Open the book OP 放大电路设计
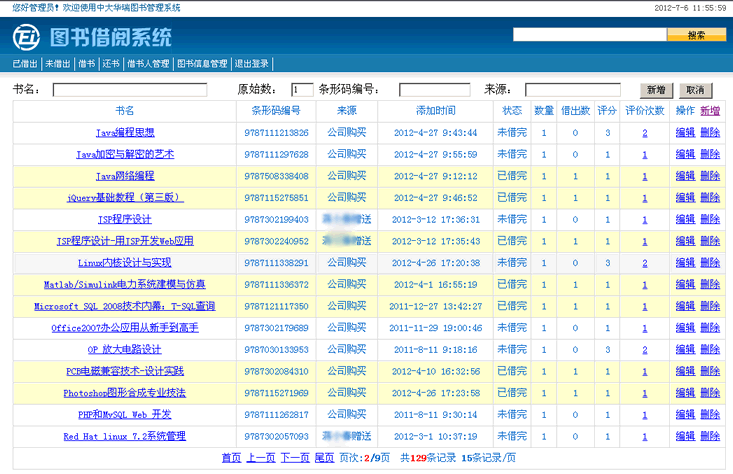733x474 pixels. pyautogui.click(x=125, y=349)
